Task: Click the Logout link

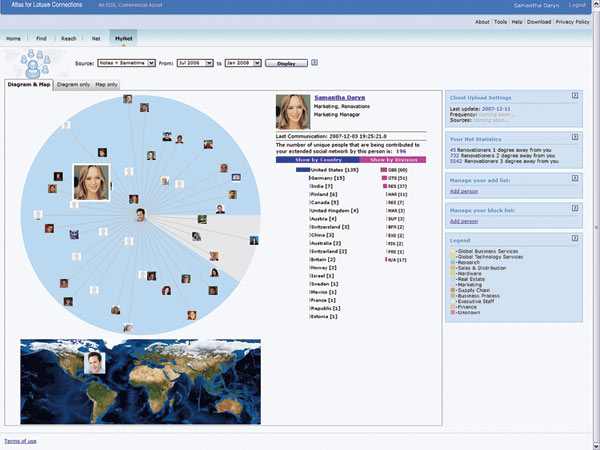Action: coord(577,5)
